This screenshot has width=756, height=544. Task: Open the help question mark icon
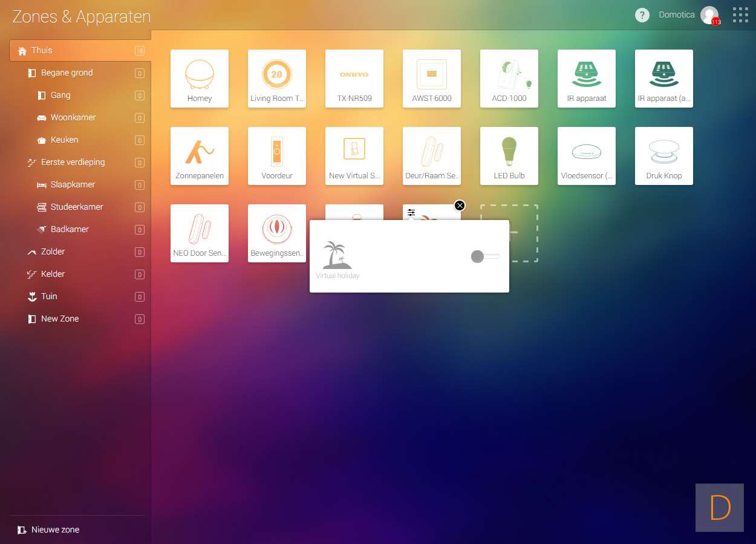(x=642, y=15)
